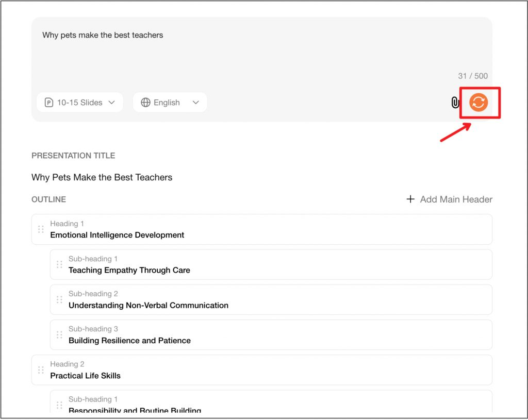The image size is (528, 420).
Task: Grab the drag handle for 'Building Resilience and Patience'
Action: point(59,335)
